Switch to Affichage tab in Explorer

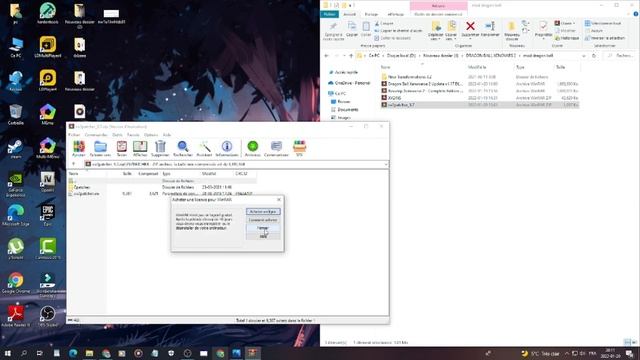click(x=396, y=14)
